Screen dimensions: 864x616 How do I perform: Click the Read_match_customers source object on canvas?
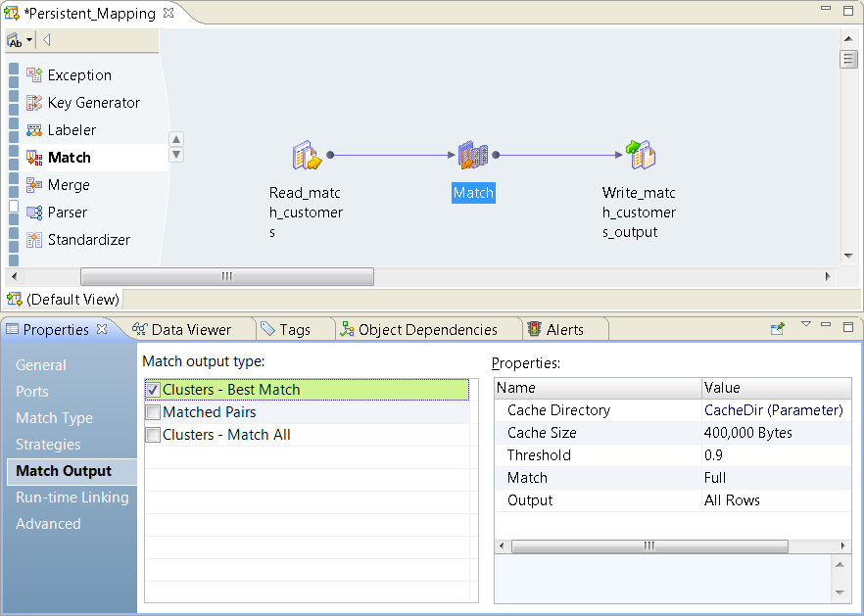307,156
